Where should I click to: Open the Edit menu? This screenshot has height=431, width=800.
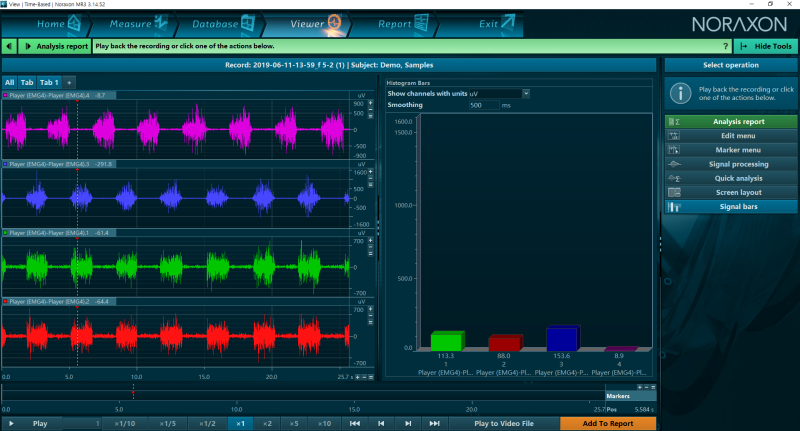tap(731, 136)
